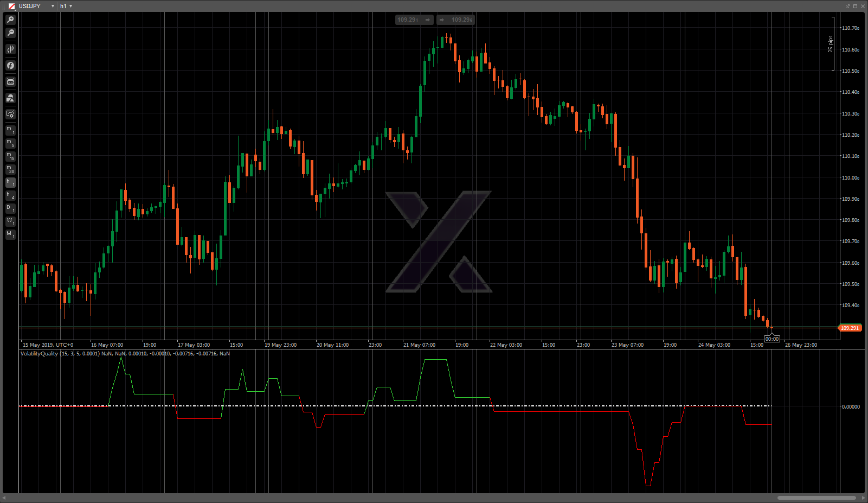Switch to h4 timeframe button

[x=10, y=195]
